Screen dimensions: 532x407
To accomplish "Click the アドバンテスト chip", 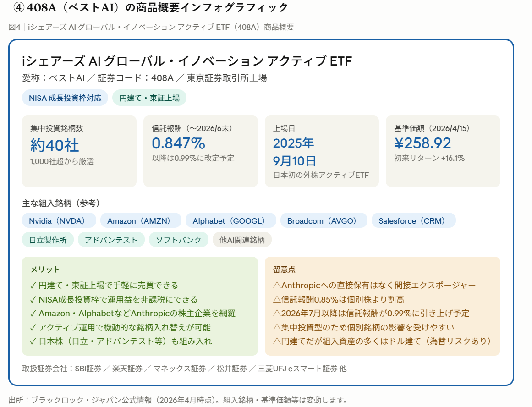I will 111,240.
